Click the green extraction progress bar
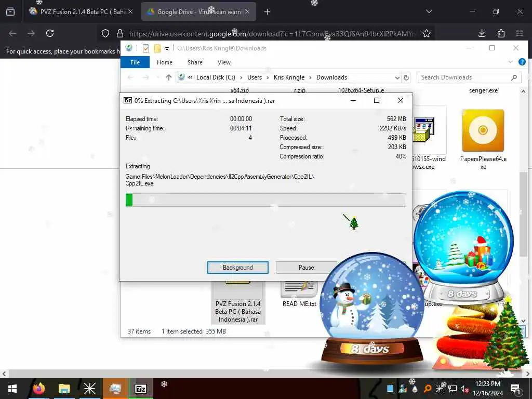The width and height of the screenshot is (532, 399). click(265, 200)
